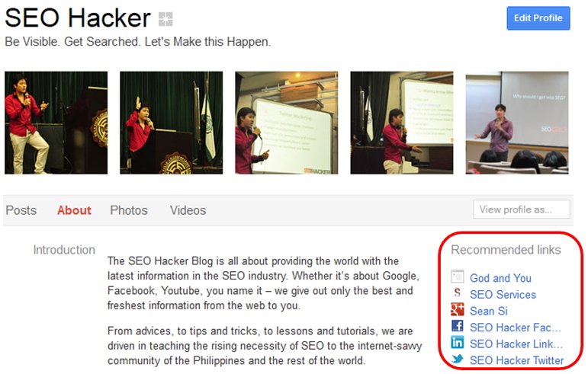Click the LinkedIn icon in Recommended links
Screen dimensions: 588x374
click(457, 342)
